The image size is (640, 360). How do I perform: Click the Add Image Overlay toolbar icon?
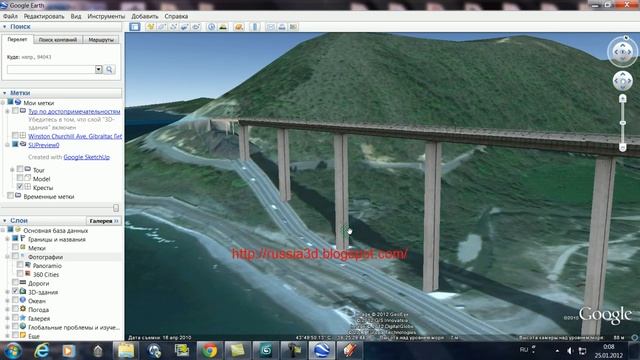184,27
